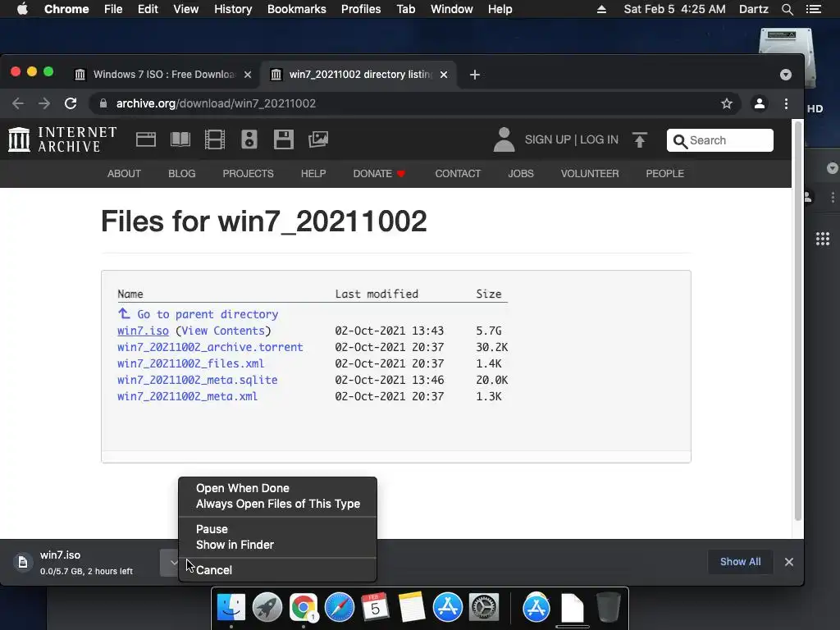The height and width of the screenshot is (630, 840).
Task: Pause the win7.iso download
Action: pos(212,529)
